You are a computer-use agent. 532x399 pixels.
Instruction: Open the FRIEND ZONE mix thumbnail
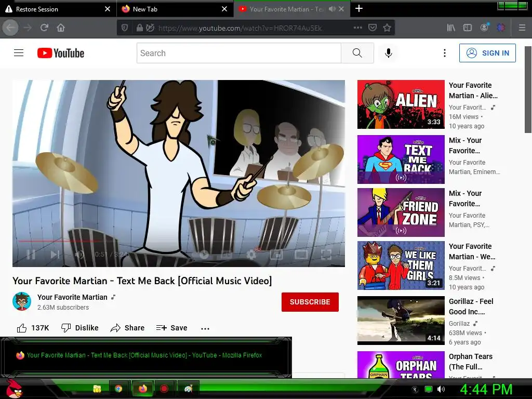[x=401, y=212]
